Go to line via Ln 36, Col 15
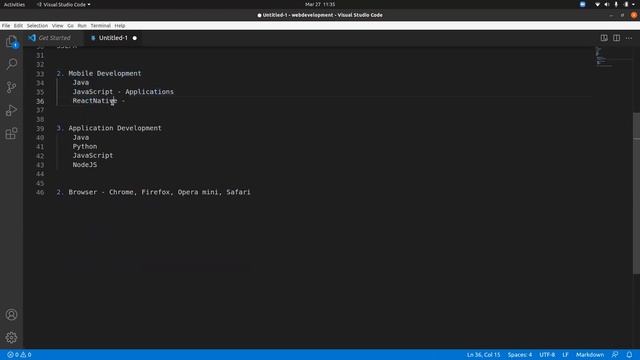This screenshot has width=640, height=360. (483, 355)
